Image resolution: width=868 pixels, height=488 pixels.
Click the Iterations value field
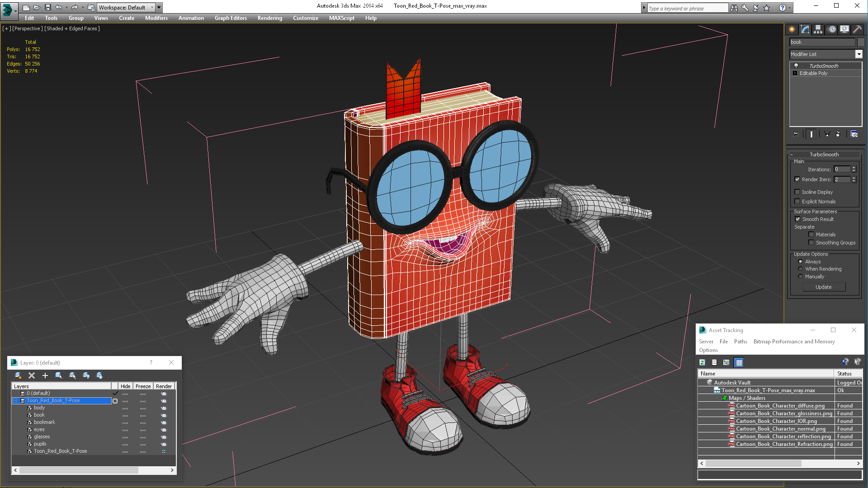[842, 169]
